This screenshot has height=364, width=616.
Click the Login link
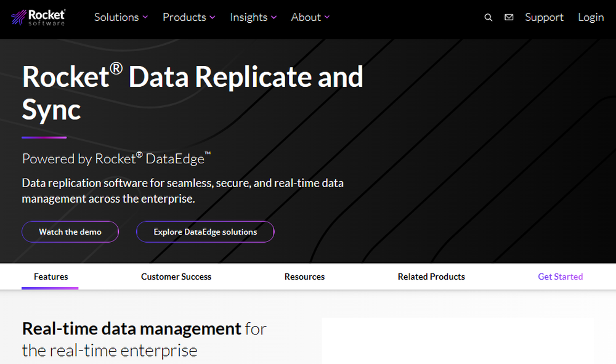590,17
